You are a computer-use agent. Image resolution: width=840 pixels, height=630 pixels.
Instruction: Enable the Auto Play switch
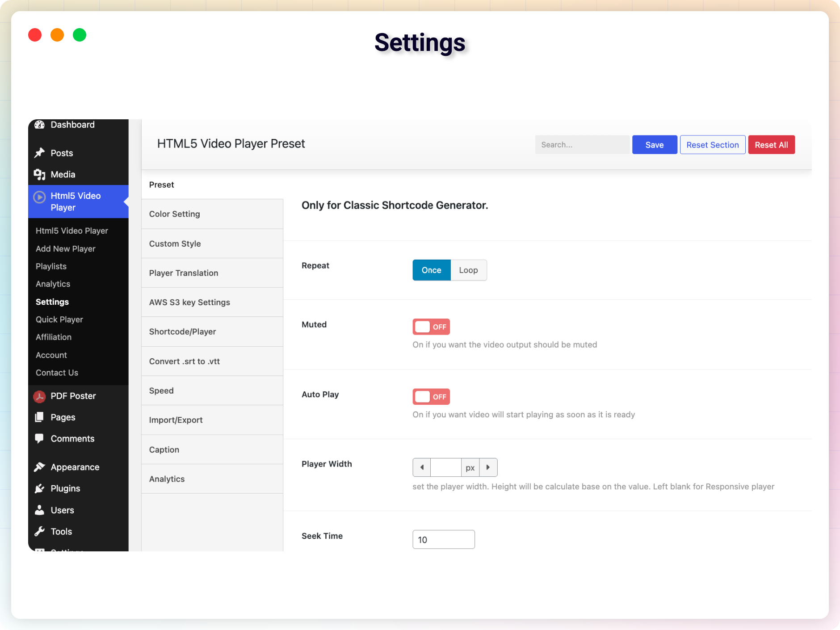[x=431, y=397]
